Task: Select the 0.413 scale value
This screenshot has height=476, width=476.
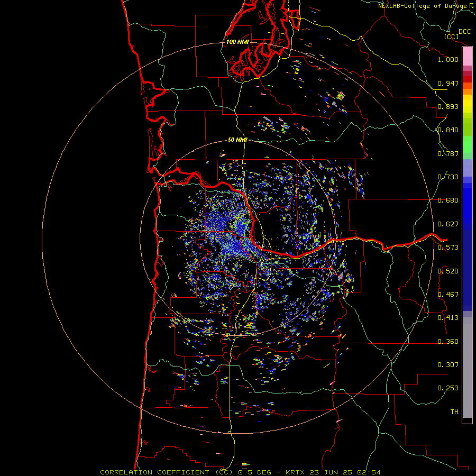Action: pyautogui.click(x=448, y=318)
